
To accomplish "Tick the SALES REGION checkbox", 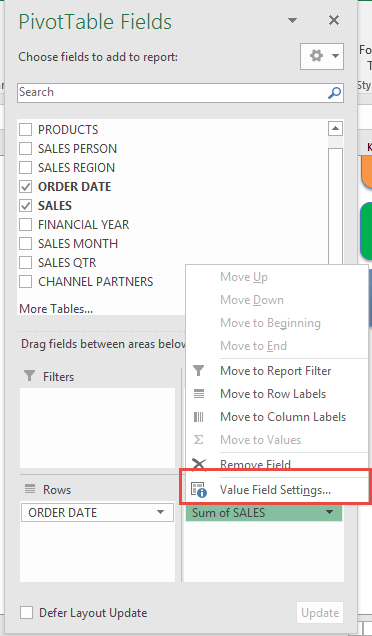I will (x=26, y=168).
